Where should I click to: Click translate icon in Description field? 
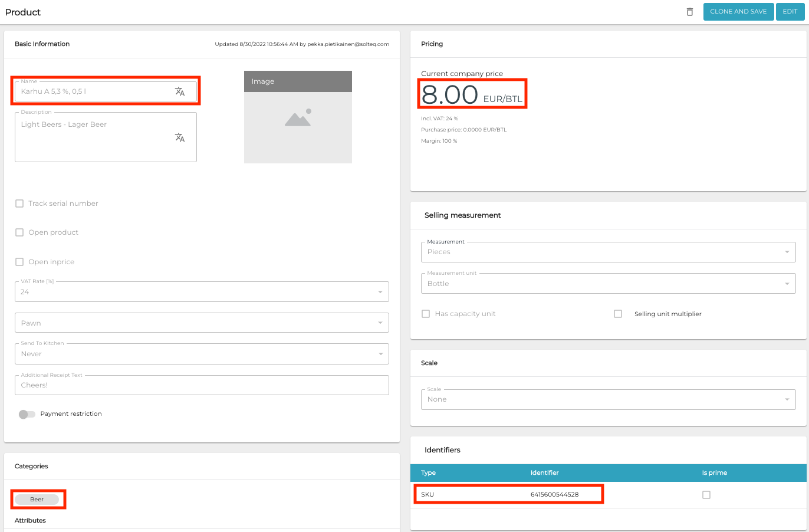(x=180, y=137)
